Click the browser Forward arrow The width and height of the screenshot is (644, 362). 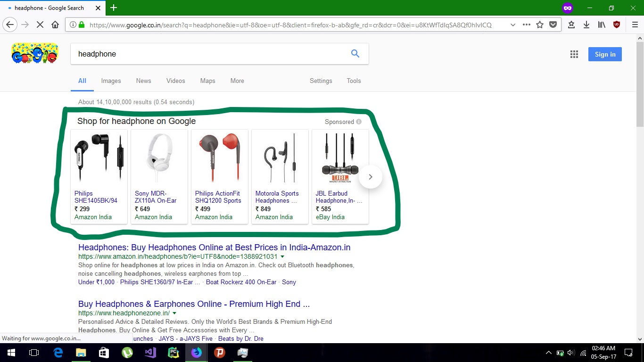(25, 25)
